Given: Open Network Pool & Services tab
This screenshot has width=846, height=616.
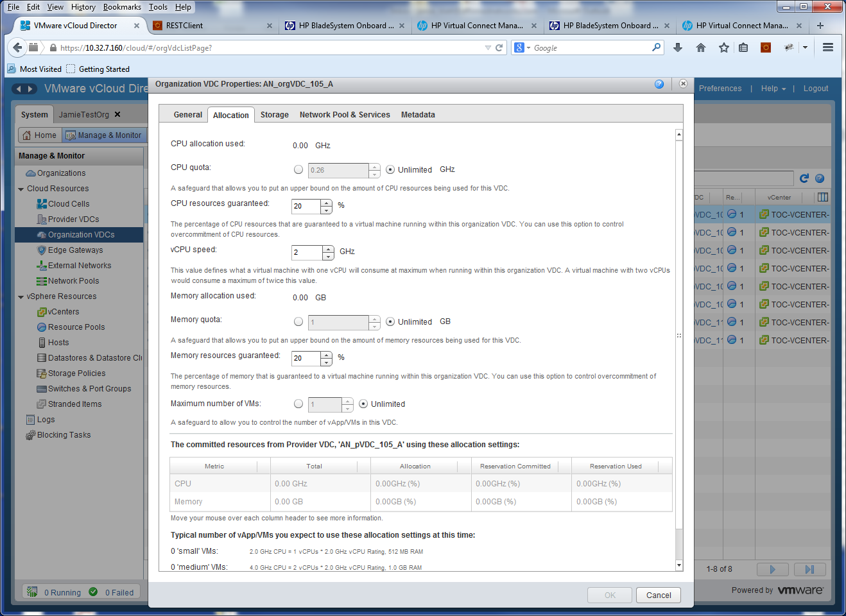Looking at the screenshot, I should point(345,115).
